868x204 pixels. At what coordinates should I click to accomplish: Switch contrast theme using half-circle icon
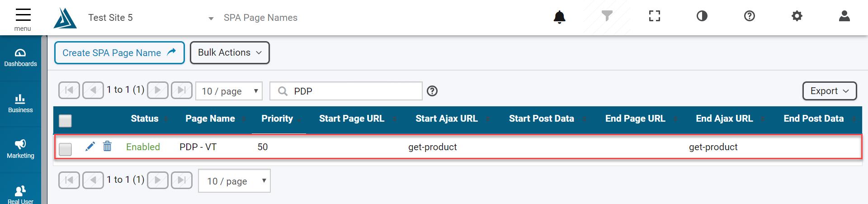pos(702,16)
